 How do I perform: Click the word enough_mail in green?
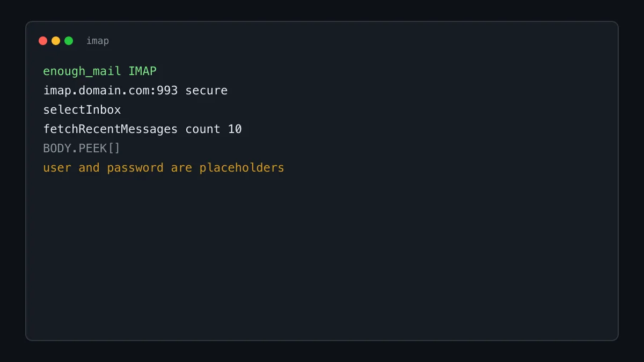point(82,71)
